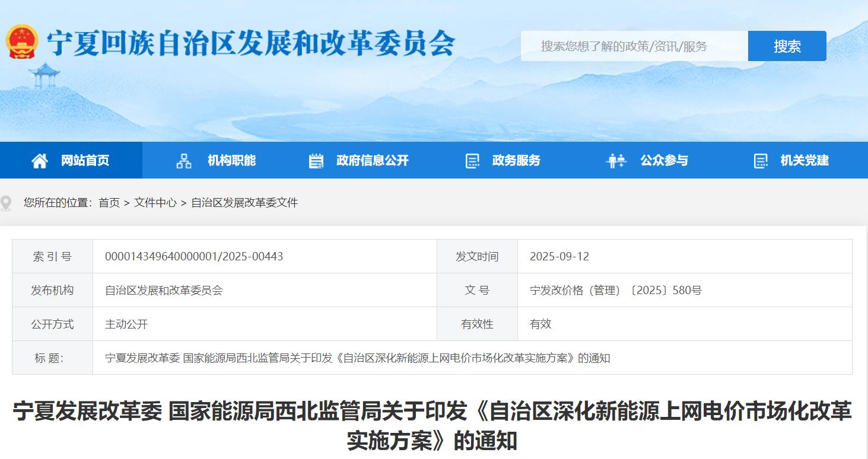Click the document icon beside 政府信息公开
The image size is (868, 459).
(316, 161)
